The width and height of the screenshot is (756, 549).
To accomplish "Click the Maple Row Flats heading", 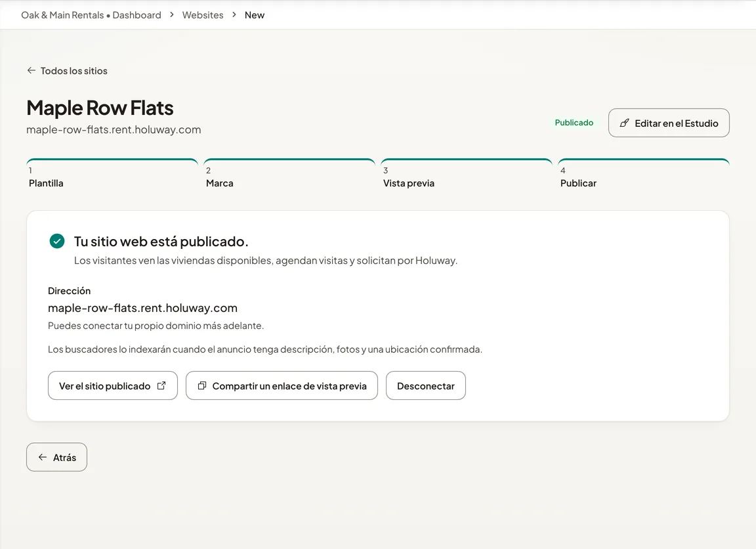I will point(100,108).
